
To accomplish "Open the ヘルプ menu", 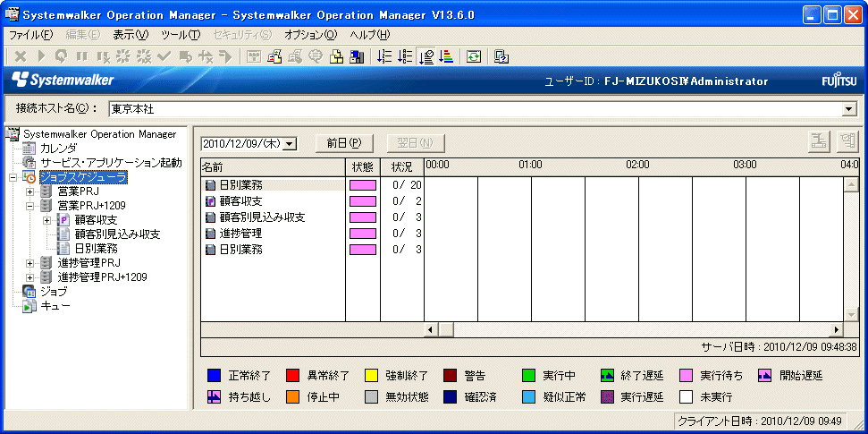I will (370, 34).
